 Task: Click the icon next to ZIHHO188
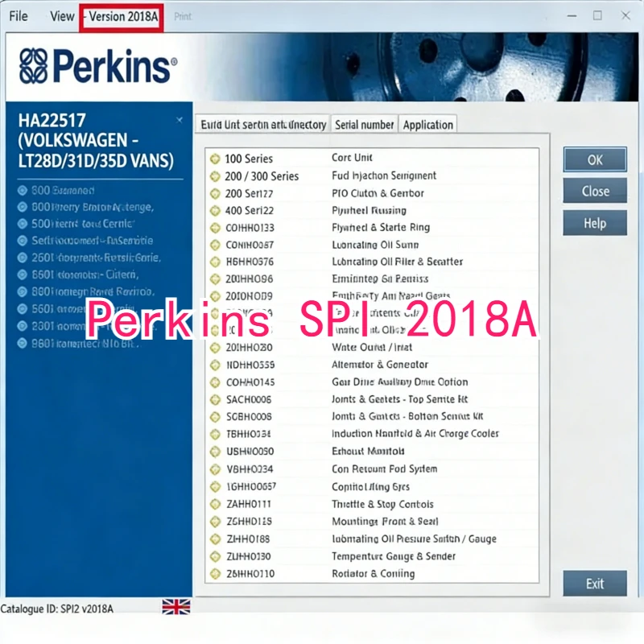point(215,539)
